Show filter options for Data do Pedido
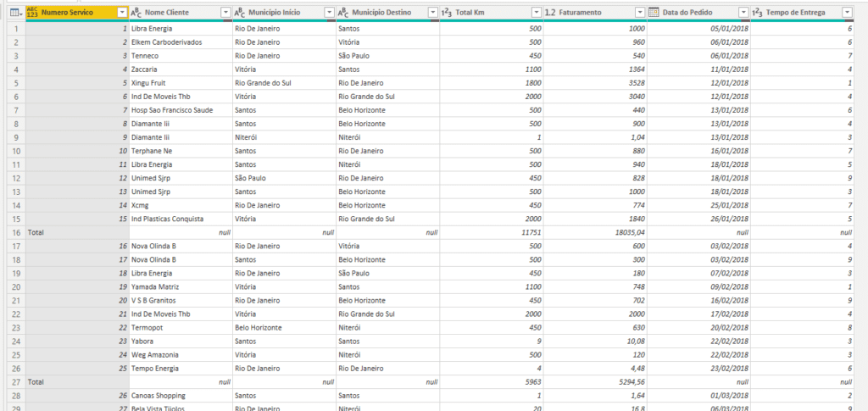This screenshot has height=411, width=868. tap(743, 12)
